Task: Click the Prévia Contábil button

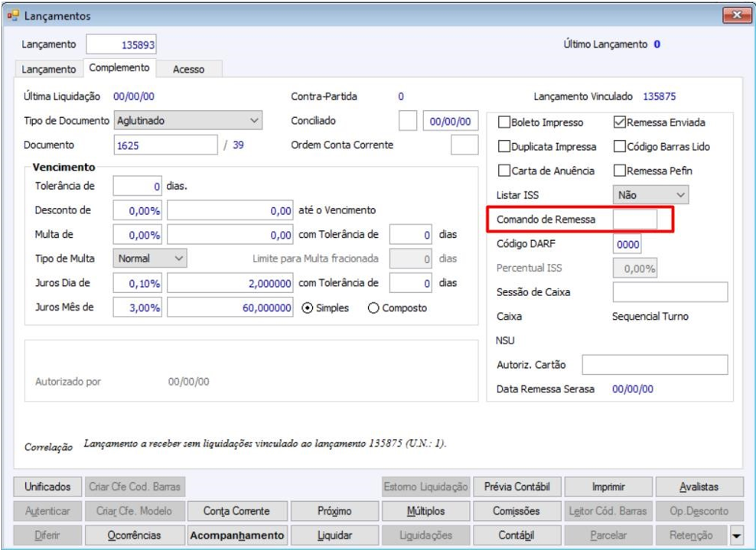Action: coord(516,487)
